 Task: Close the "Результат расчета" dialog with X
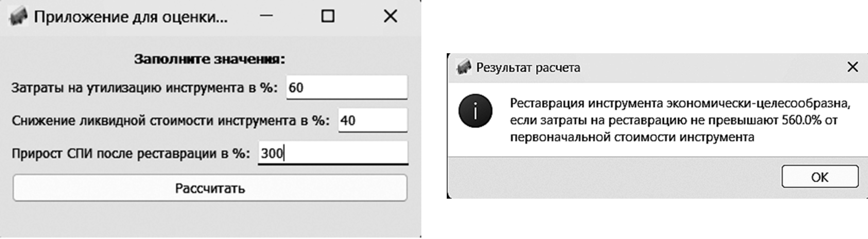click(x=853, y=67)
